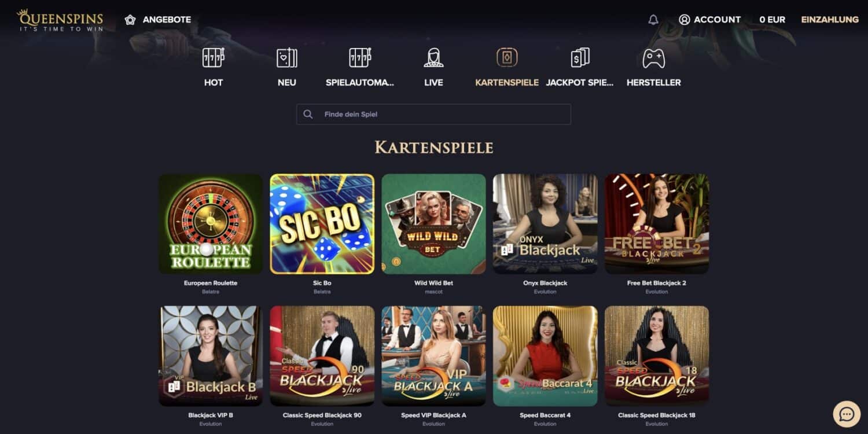Open the Wild Wild Bet thumbnail
868x434 pixels.
coord(433,224)
